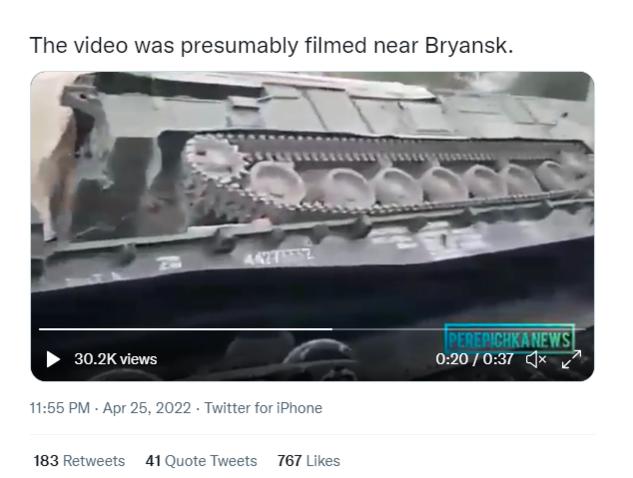Viewport: 633px width, 478px height.
Task: Click the 30.2K views counter
Action: [115, 359]
